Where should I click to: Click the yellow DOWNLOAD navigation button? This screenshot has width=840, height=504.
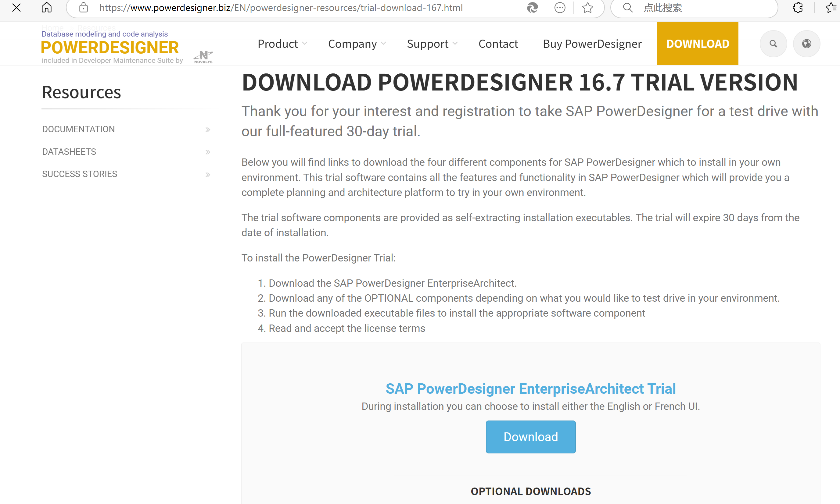click(x=698, y=44)
